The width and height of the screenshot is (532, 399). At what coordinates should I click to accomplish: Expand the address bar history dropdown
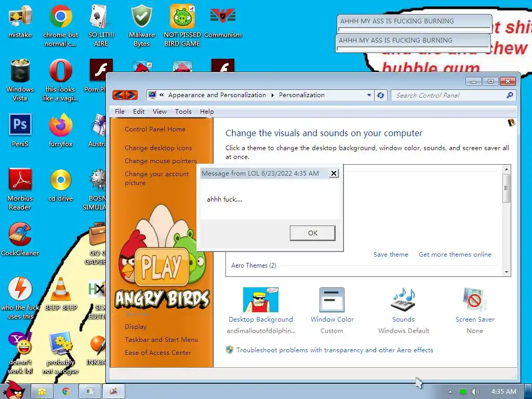coord(369,96)
